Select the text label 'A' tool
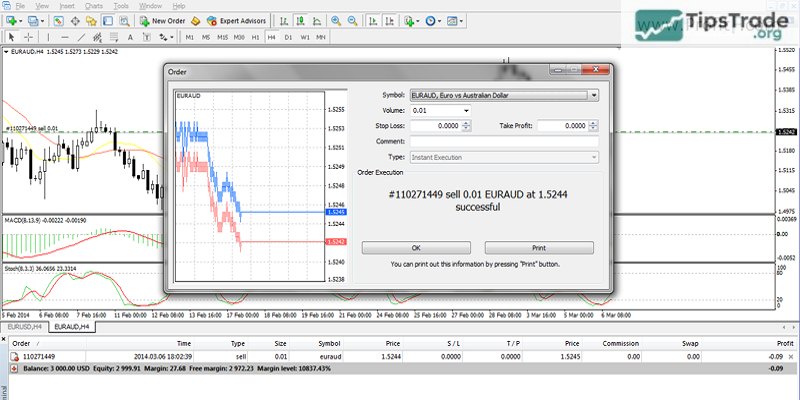The image size is (800, 400). point(128,37)
